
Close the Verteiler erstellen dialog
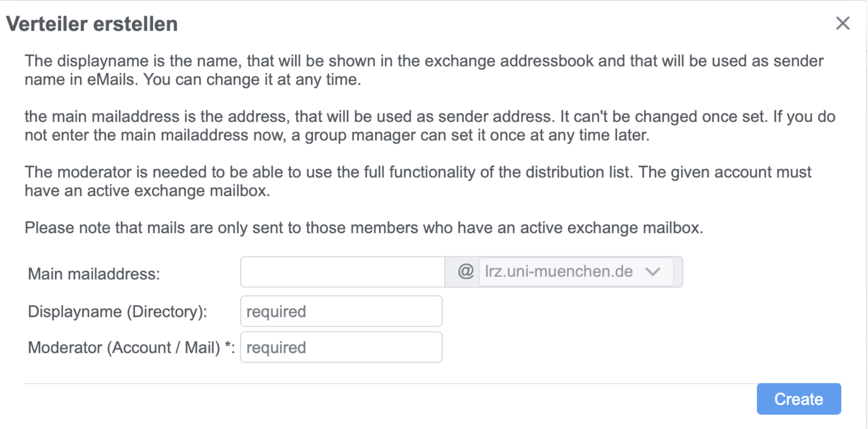point(842,23)
